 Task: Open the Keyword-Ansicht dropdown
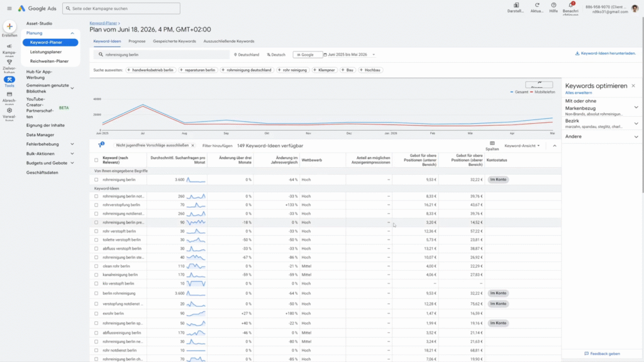(x=522, y=146)
